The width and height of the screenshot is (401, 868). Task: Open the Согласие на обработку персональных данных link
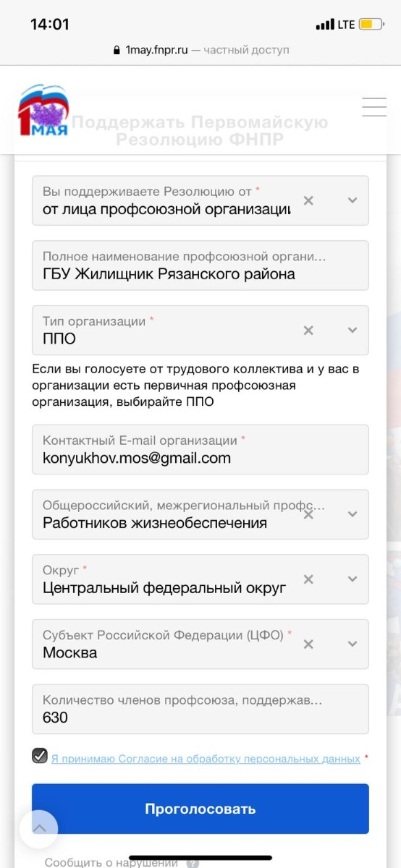[x=206, y=759]
